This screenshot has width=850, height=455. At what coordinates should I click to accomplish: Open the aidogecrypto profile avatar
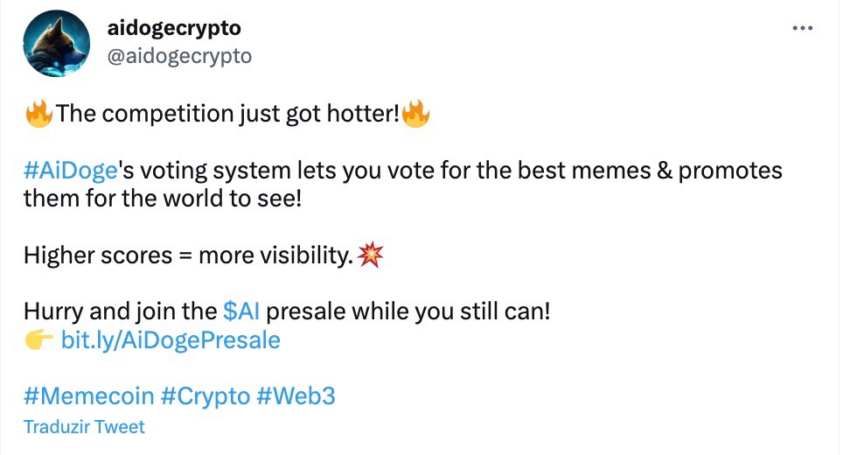(56, 43)
